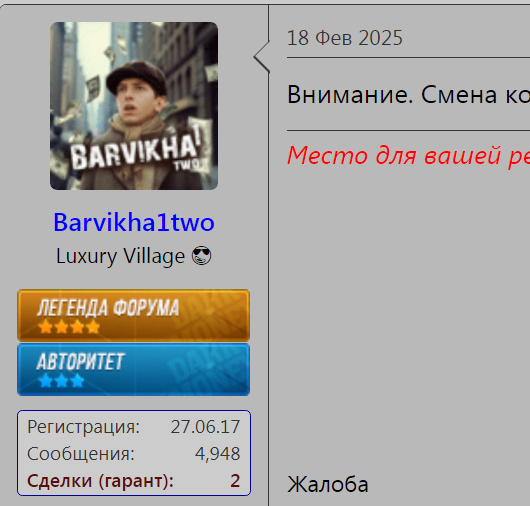
Task: Click the Жалоба report link
Action: [x=328, y=484]
